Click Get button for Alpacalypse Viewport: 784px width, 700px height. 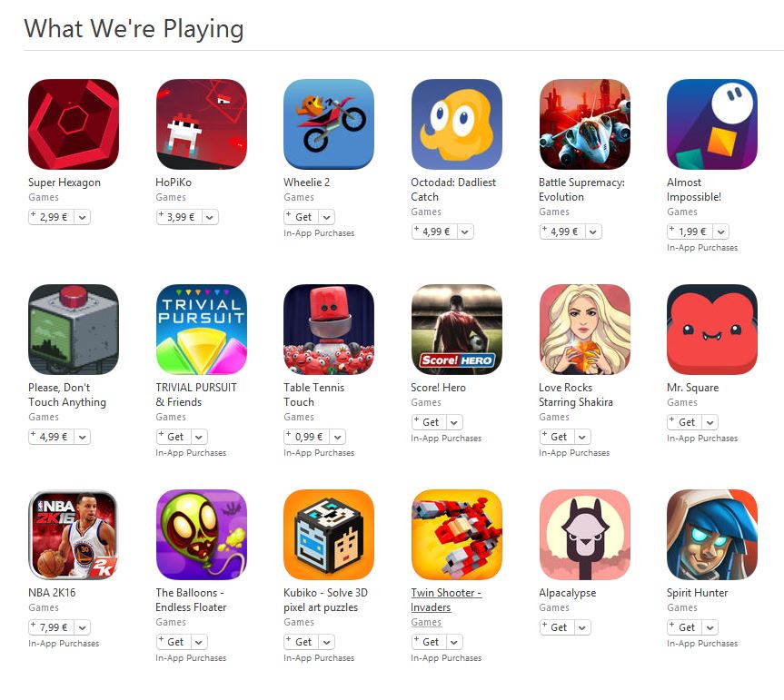557,627
